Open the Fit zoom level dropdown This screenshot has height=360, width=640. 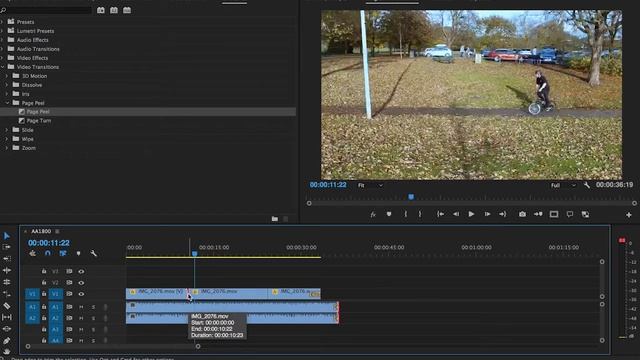[x=370, y=185]
